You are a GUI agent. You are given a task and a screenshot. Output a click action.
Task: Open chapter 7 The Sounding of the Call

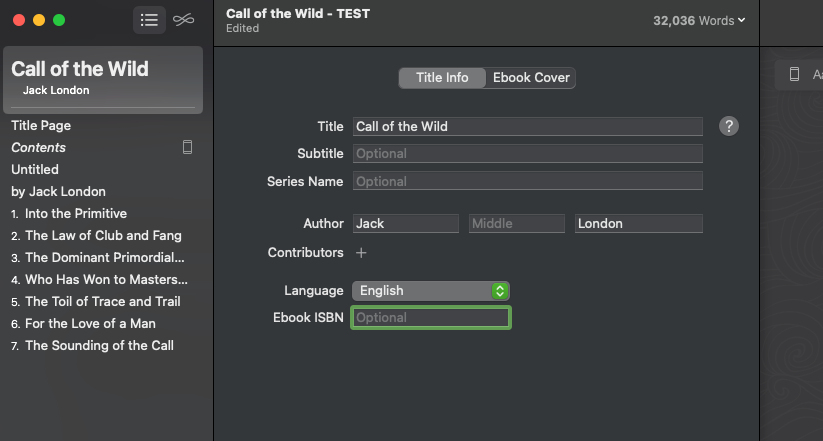(92, 346)
